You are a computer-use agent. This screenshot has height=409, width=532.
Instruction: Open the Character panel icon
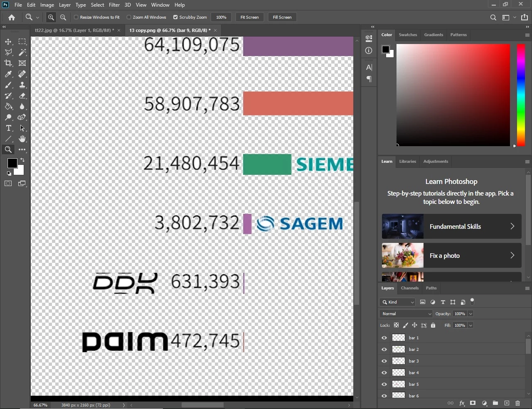coord(369,67)
